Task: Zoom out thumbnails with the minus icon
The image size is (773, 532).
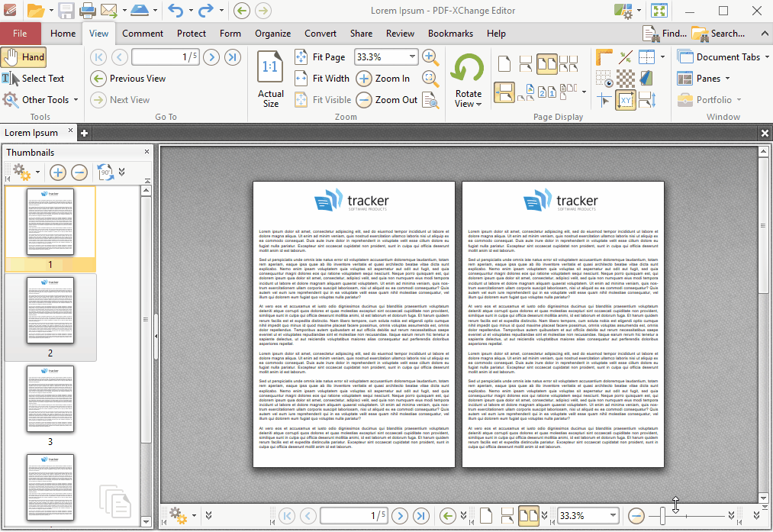Action: 79,172
